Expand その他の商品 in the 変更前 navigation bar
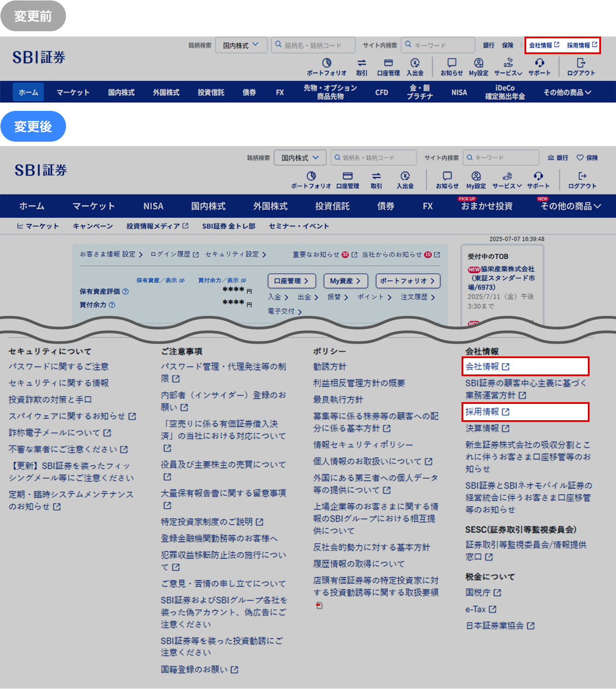 coord(567,92)
